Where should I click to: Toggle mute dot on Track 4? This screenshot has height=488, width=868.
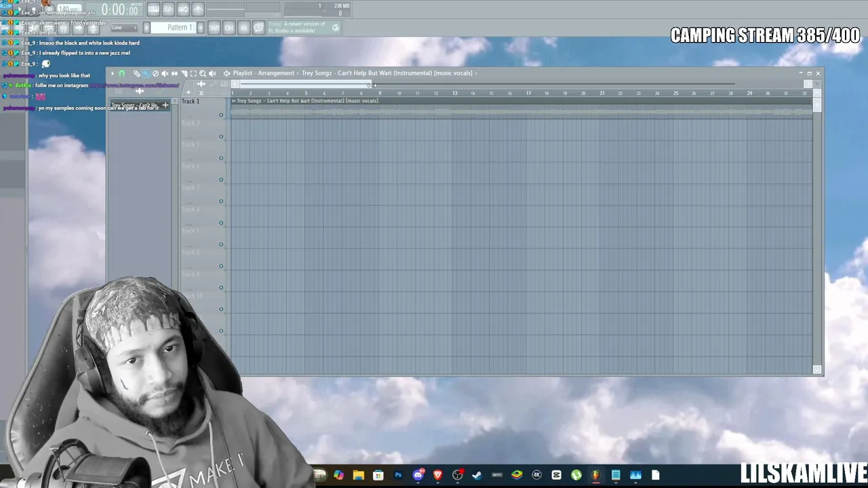(x=221, y=180)
